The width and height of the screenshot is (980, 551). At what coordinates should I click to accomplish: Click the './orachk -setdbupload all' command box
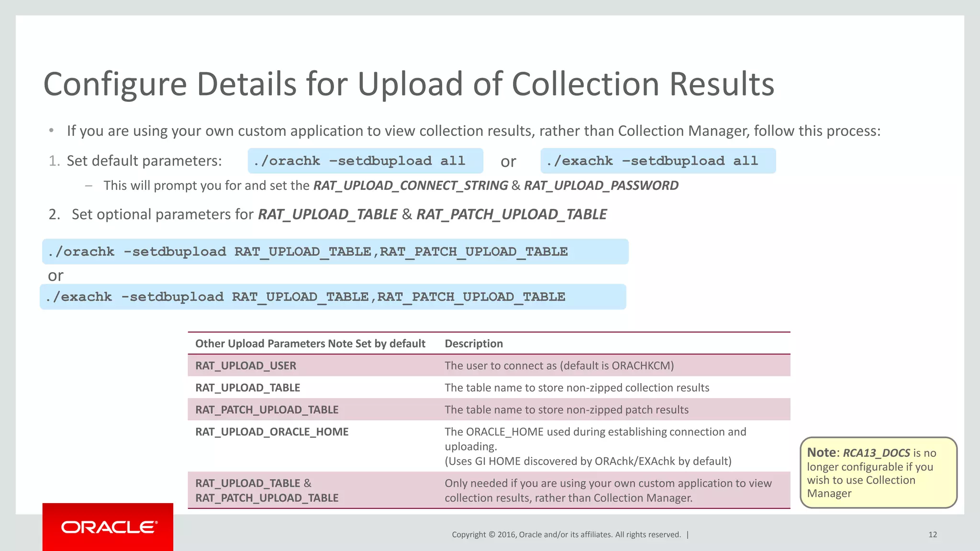coord(365,161)
